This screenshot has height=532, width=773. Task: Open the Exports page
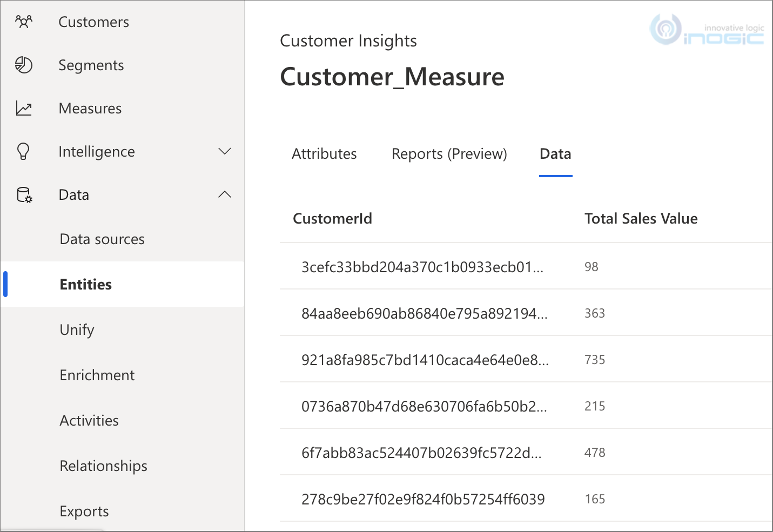(x=84, y=511)
